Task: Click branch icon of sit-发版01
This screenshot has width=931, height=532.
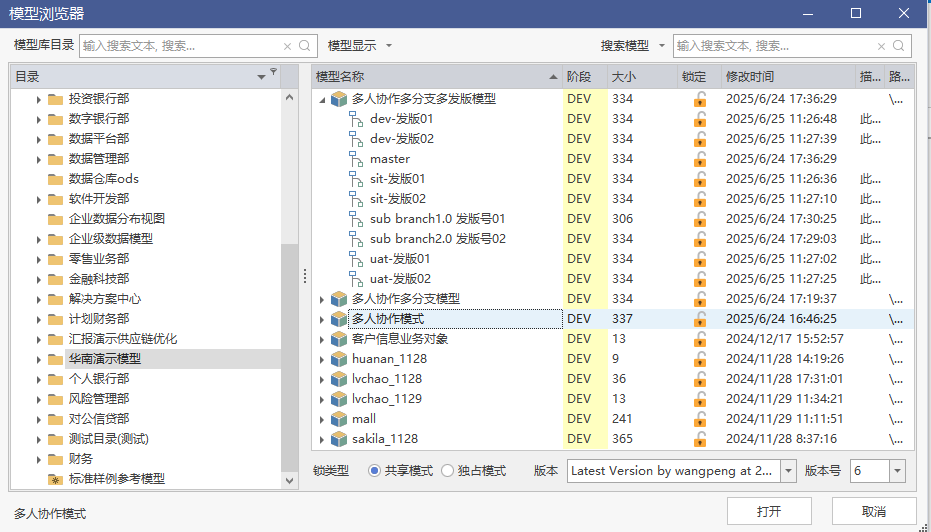Action: 356,179
